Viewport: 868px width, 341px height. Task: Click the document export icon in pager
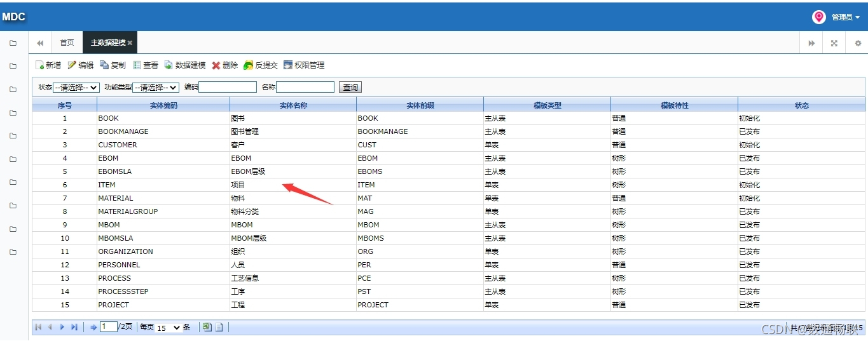point(218,327)
